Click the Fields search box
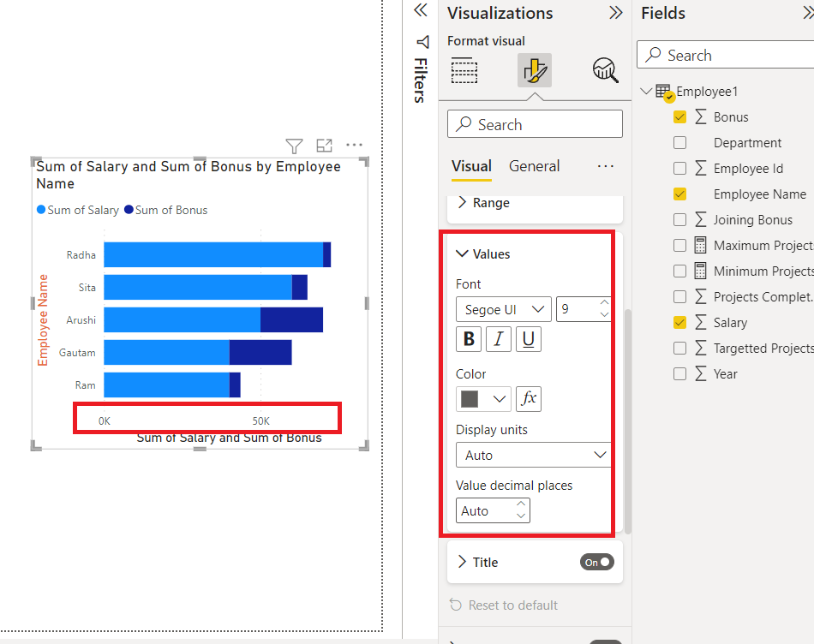The height and width of the screenshot is (644, 814). tap(727, 54)
